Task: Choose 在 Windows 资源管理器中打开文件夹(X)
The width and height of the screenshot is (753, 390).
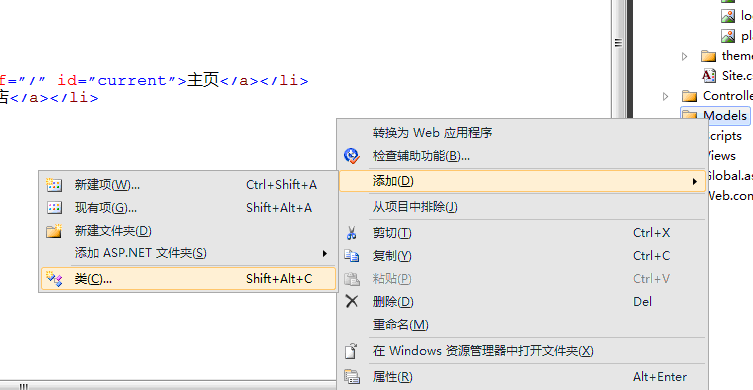Action: (x=522, y=351)
